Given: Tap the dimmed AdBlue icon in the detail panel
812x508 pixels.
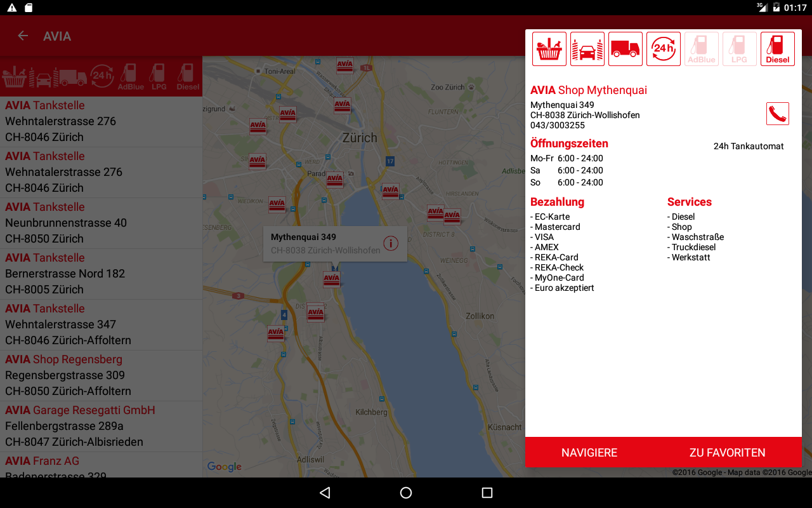Looking at the screenshot, I should coord(702,49).
